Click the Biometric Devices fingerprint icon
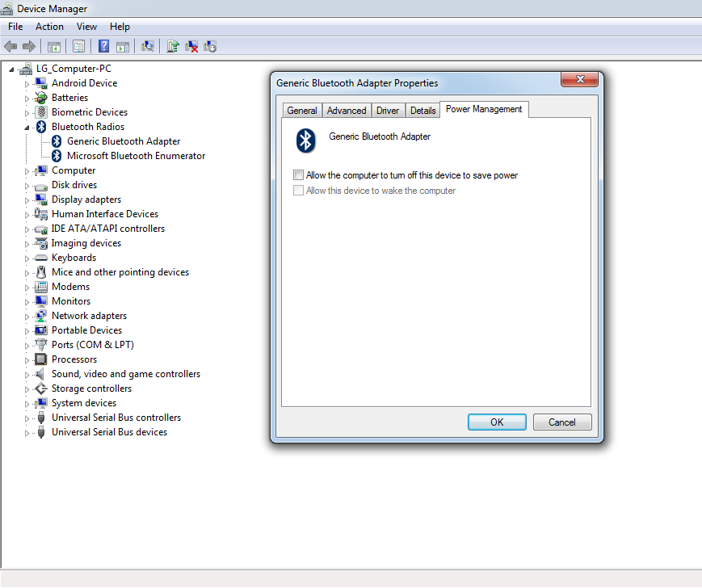 coord(41,112)
